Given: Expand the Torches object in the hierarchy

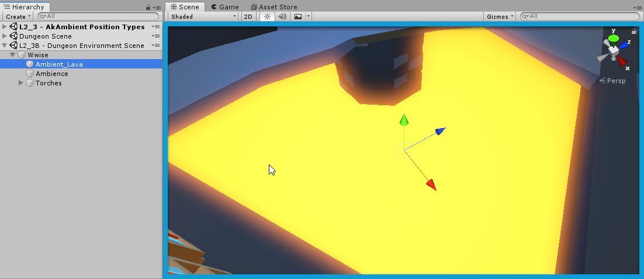Looking at the screenshot, I should pos(22,83).
